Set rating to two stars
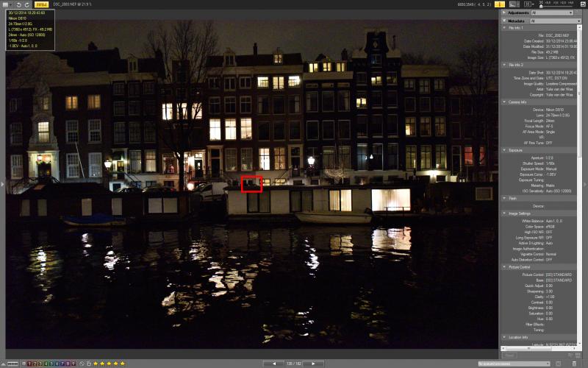 (102, 364)
